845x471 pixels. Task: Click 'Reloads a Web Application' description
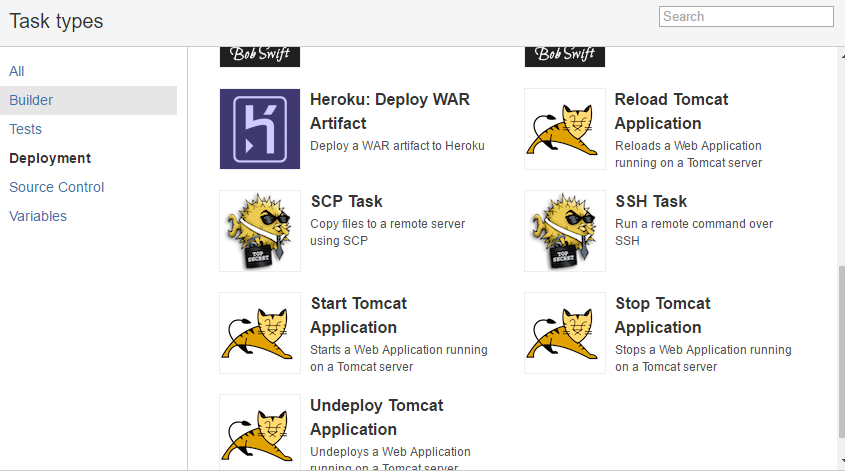point(688,154)
